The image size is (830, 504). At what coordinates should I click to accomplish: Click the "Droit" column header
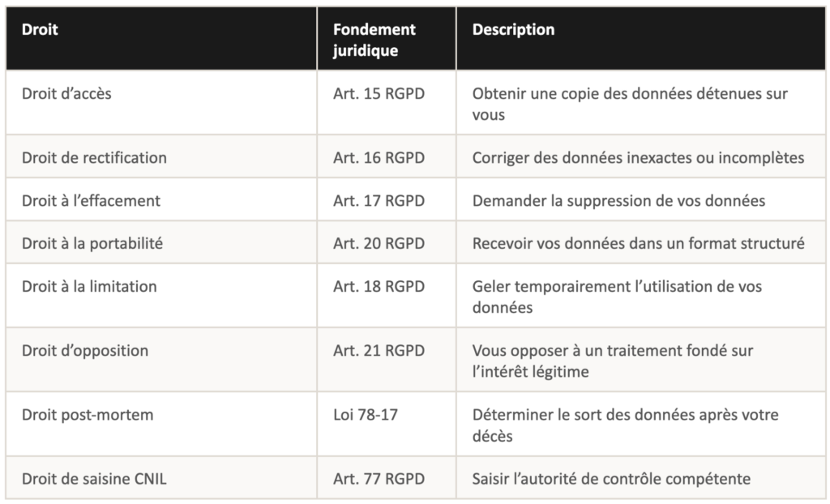pos(41,30)
